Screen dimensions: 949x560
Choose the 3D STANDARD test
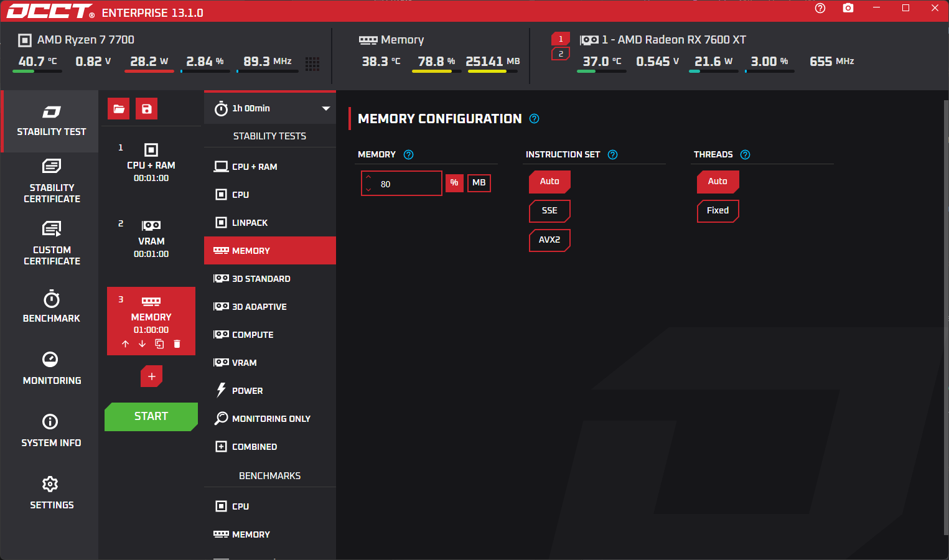[270, 279]
